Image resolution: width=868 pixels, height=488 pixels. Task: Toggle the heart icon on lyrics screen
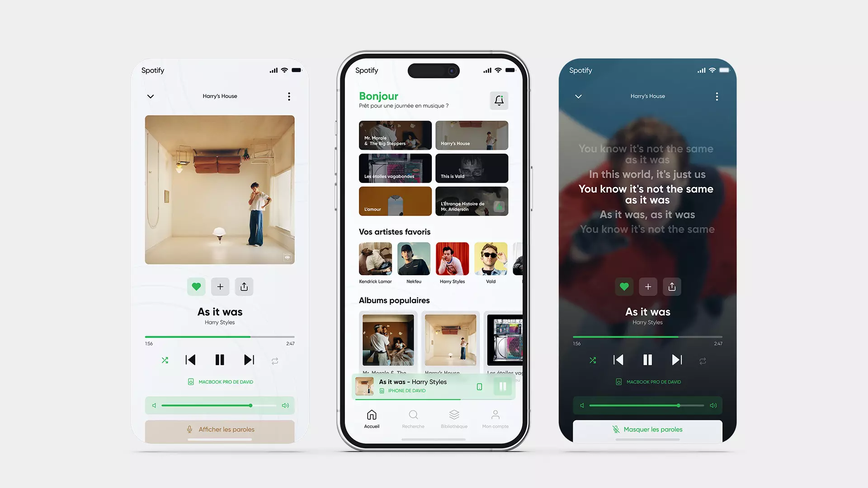(x=624, y=286)
